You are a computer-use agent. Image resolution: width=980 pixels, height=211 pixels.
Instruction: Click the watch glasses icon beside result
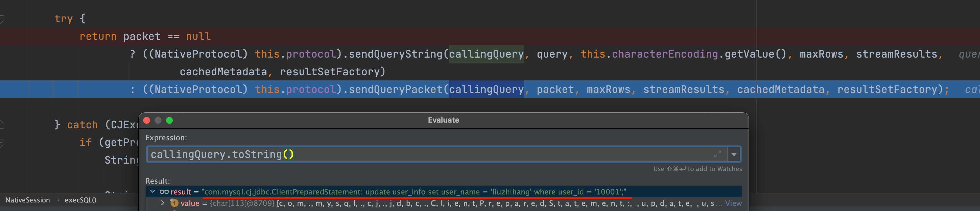click(x=164, y=192)
